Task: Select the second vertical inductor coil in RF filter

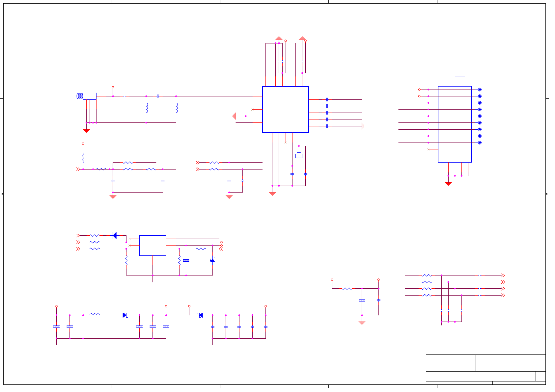Action: pyautogui.click(x=177, y=108)
